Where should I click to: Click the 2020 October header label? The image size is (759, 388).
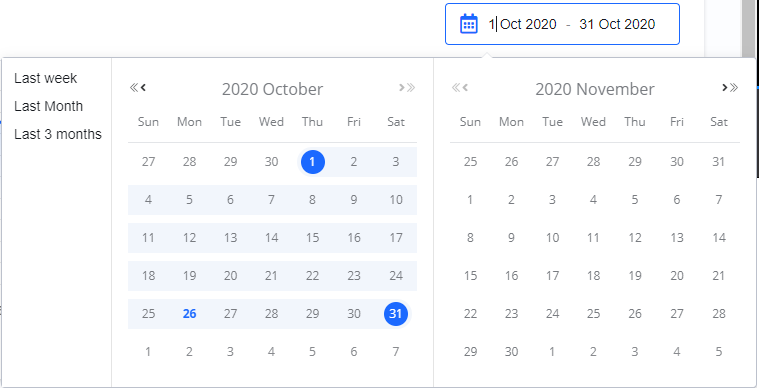pyautogui.click(x=273, y=90)
